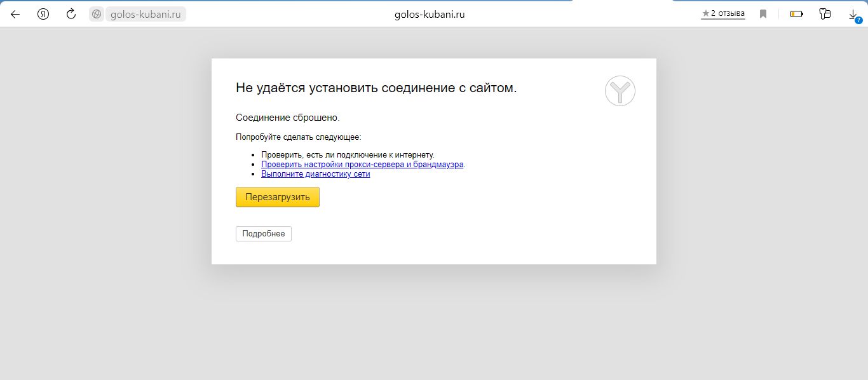Screen dimensions: 868x380
Task: Bookmark this page with the bookmark icon
Action: point(763,14)
